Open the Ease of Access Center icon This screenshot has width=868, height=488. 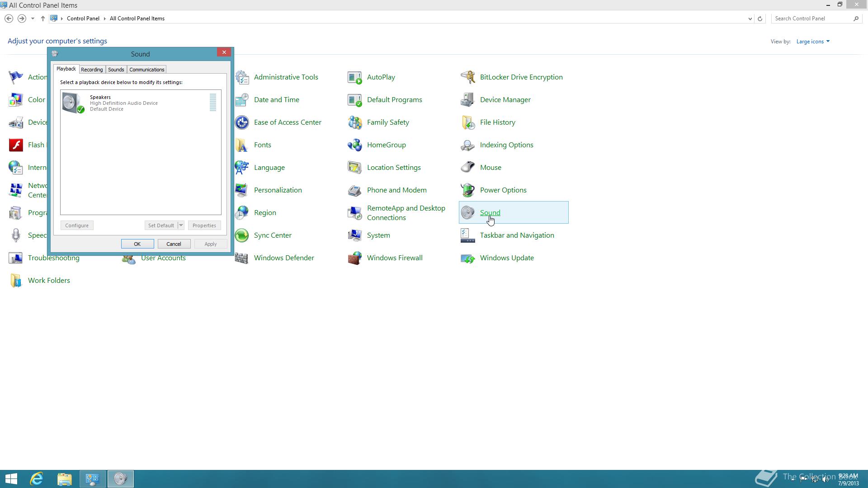tap(242, 122)
